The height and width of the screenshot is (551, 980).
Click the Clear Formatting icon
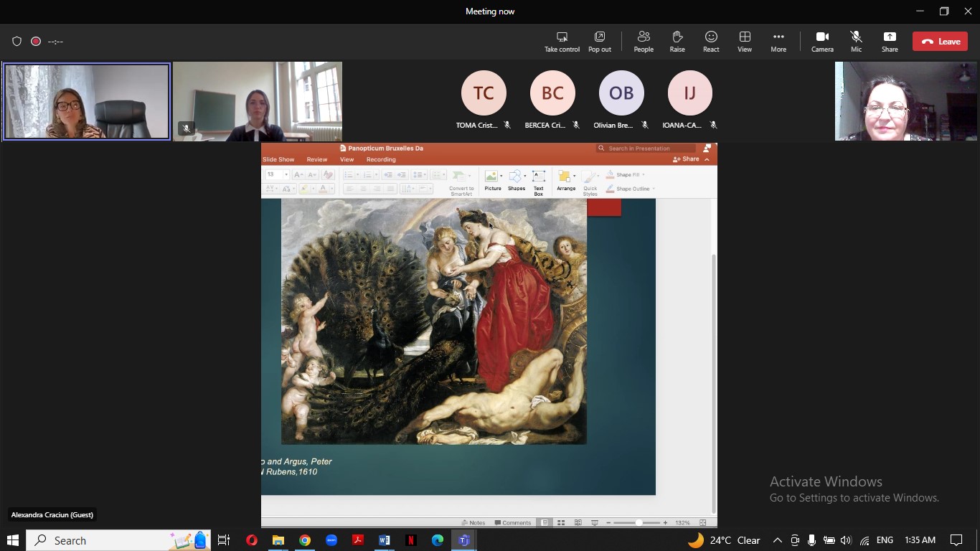(x=328, y=174)
